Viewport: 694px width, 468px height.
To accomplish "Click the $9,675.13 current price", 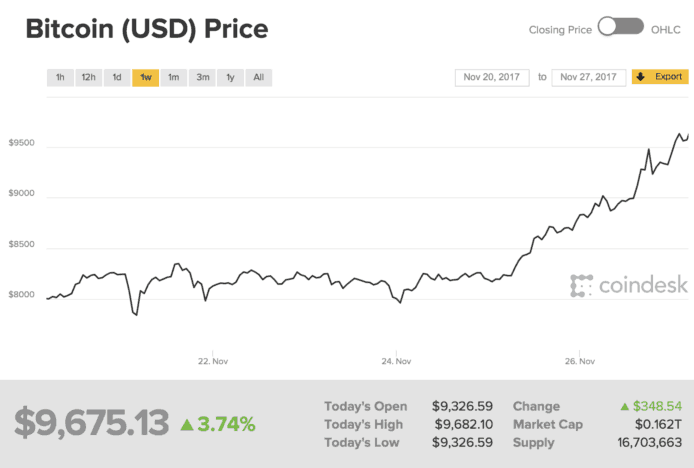I will point(91,423).
